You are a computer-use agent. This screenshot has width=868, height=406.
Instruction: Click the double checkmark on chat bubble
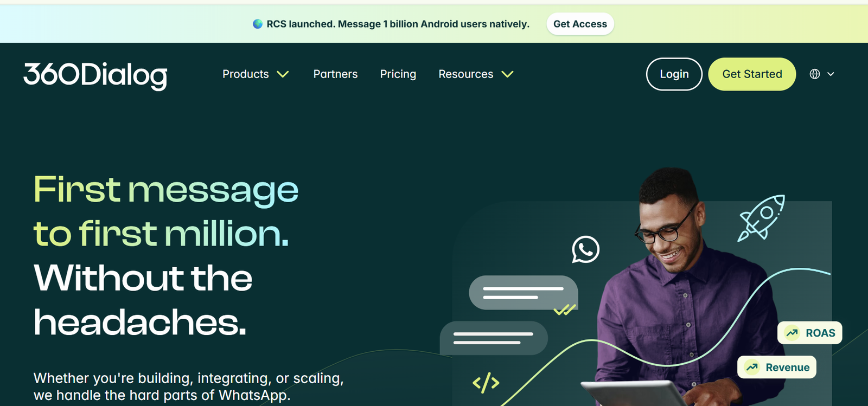point(564,310)
